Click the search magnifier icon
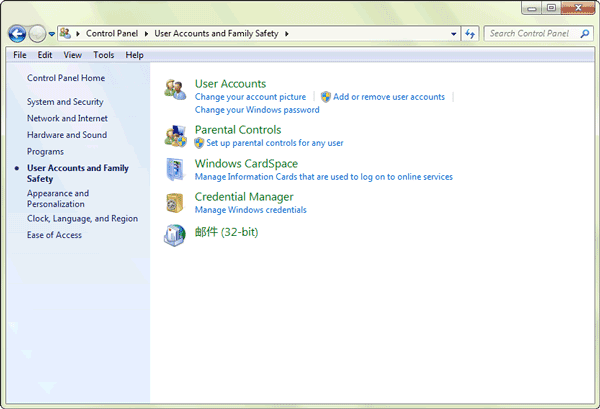The height and width of the screenshot is (409, 600). [585, 34]
